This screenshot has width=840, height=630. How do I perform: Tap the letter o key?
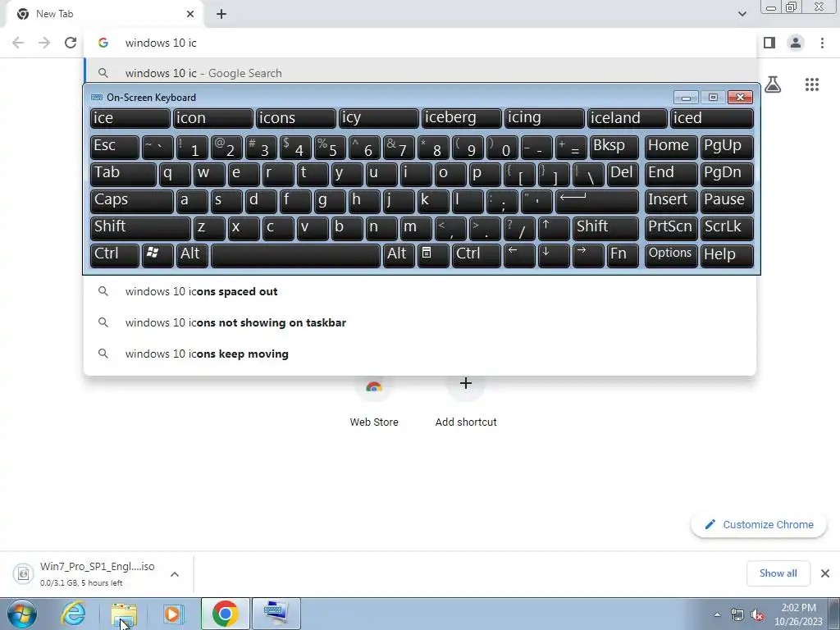pyautogui.click(x=450, y=174)
